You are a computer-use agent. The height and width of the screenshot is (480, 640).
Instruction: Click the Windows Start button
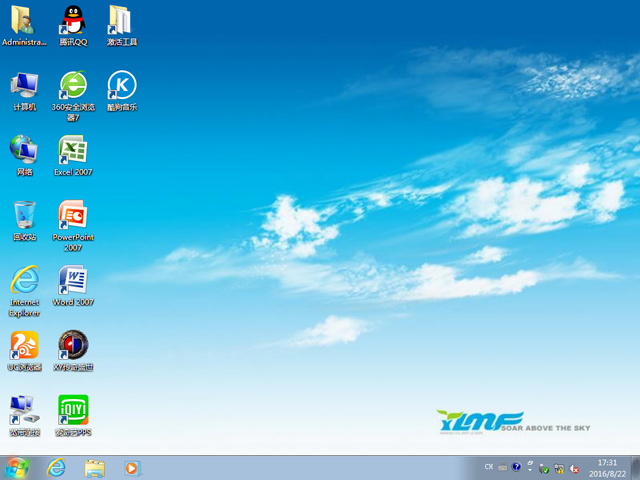pyautogui.click(x=17, y=467)
